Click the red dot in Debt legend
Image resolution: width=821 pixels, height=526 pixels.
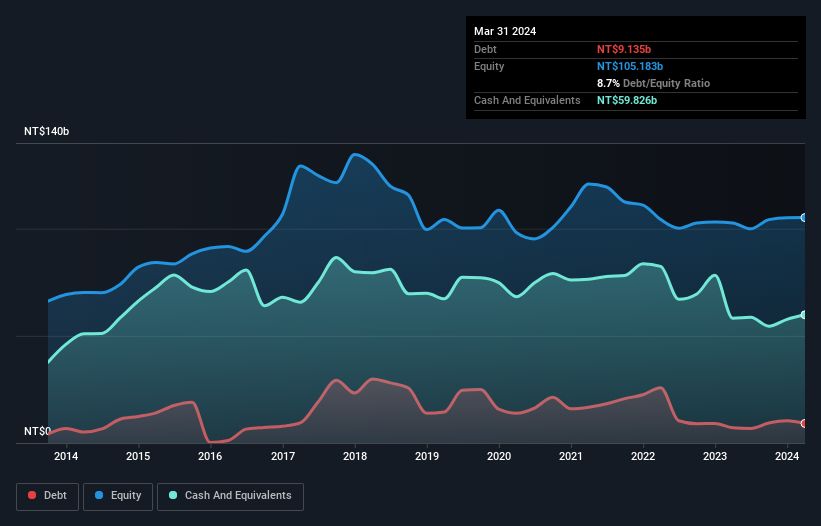click(x=32, y=495)
